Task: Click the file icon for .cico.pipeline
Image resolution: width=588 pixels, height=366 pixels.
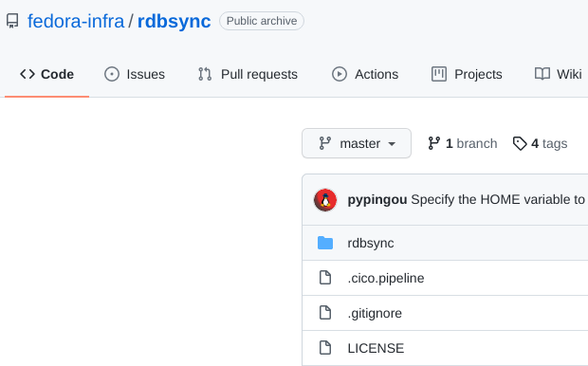Action: [325, 278]
